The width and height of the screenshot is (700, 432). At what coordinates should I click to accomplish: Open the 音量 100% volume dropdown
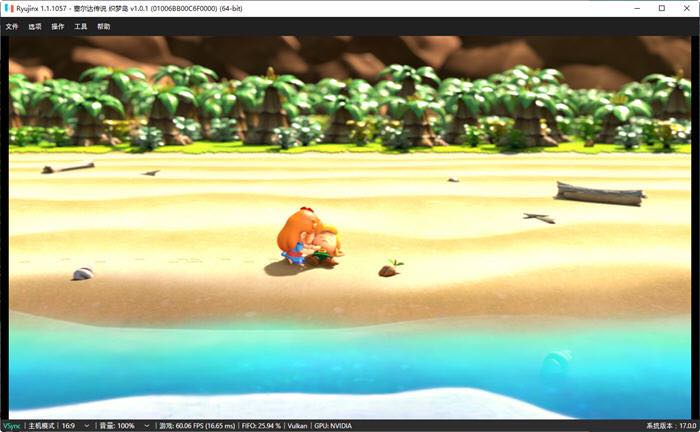(126, 425)
